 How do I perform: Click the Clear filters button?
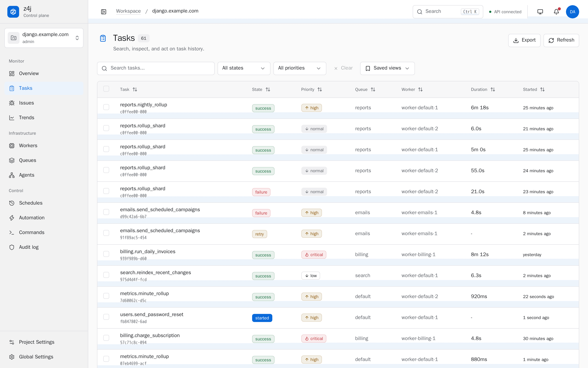point(343,68)
